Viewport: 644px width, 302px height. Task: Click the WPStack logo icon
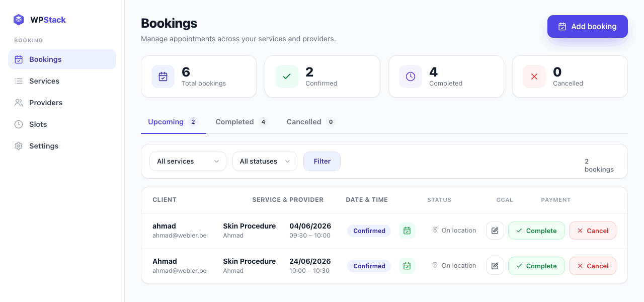19,20
